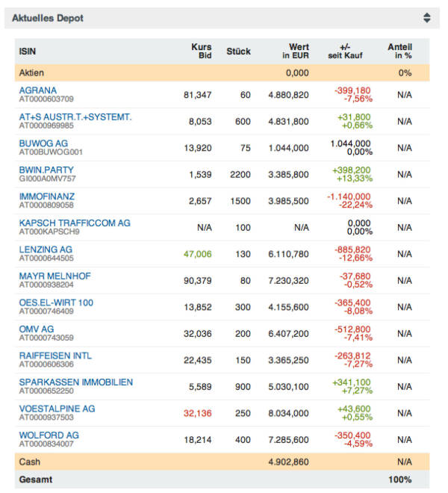This screenshot has width=448, height=493.
Task: Click BWIN.PARTY quantity 2200
Action: (x=240, y=175)
